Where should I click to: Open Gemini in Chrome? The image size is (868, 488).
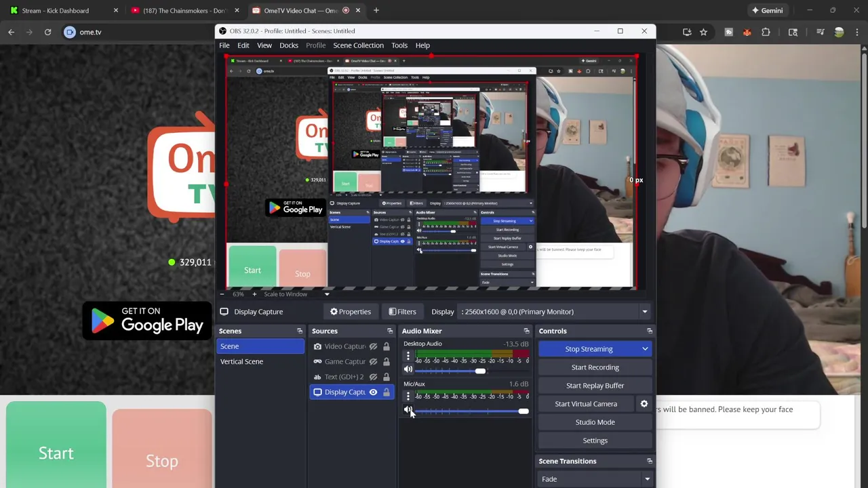point(767,10)
